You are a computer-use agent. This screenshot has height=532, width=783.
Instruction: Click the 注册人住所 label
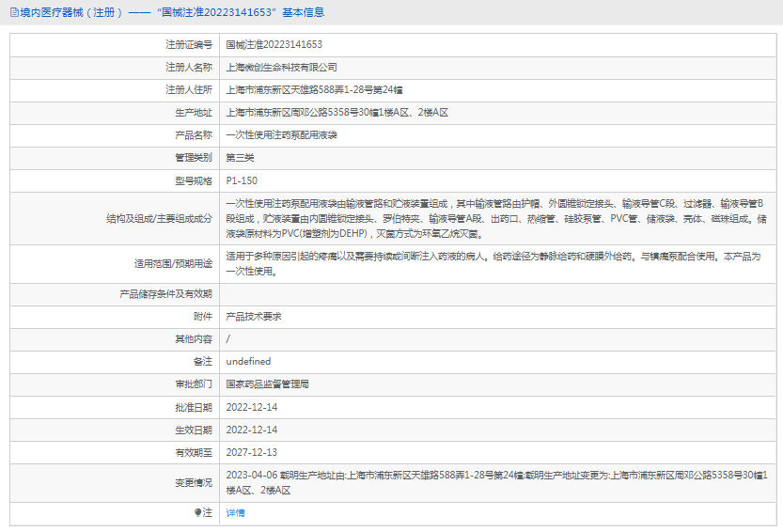point(189,90)
